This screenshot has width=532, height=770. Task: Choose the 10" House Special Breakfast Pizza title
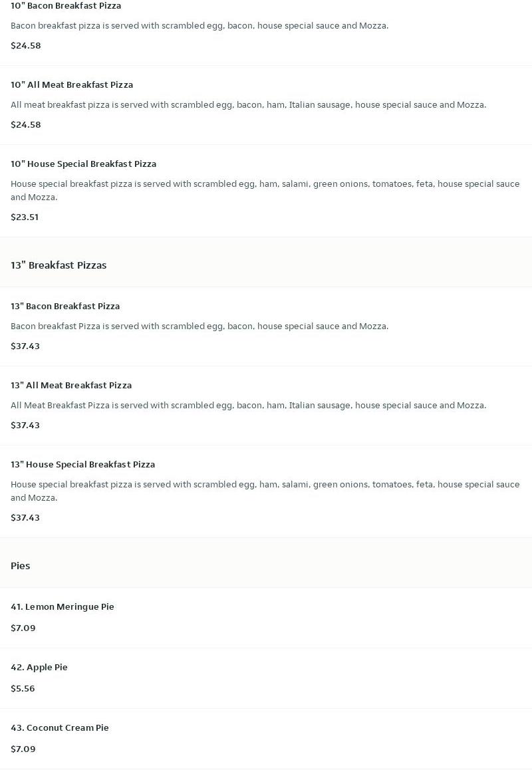(83, 164)
